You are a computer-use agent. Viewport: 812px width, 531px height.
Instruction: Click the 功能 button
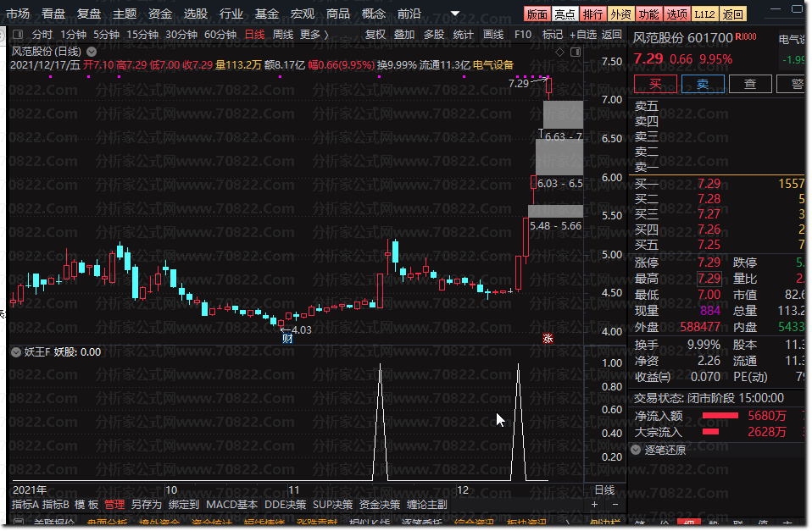click(649, 14)
